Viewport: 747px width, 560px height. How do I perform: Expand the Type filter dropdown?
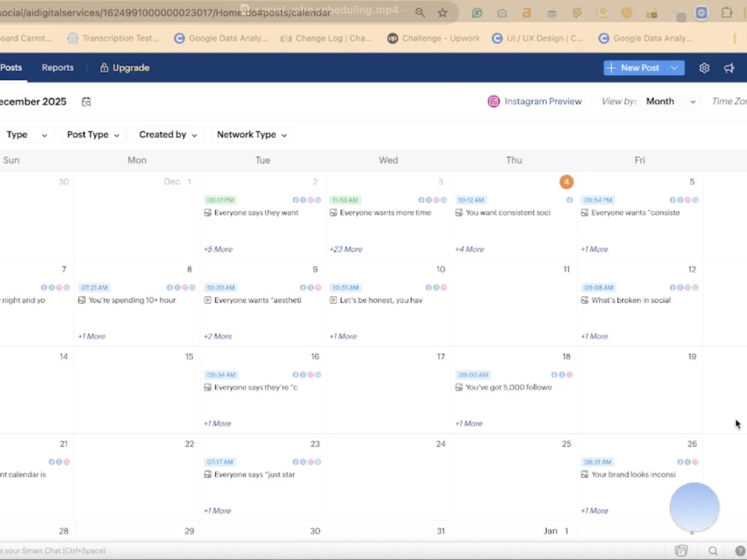(x=27, y=134)
